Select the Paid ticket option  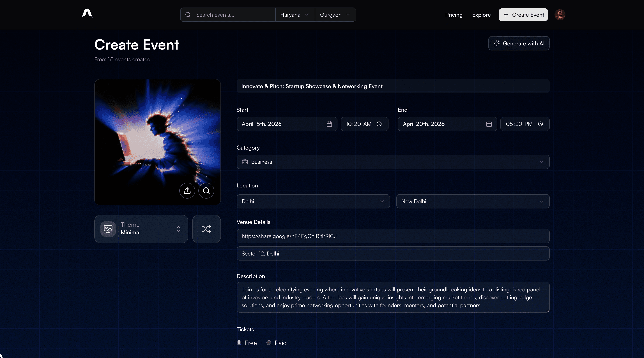click(x=269, y=343)
